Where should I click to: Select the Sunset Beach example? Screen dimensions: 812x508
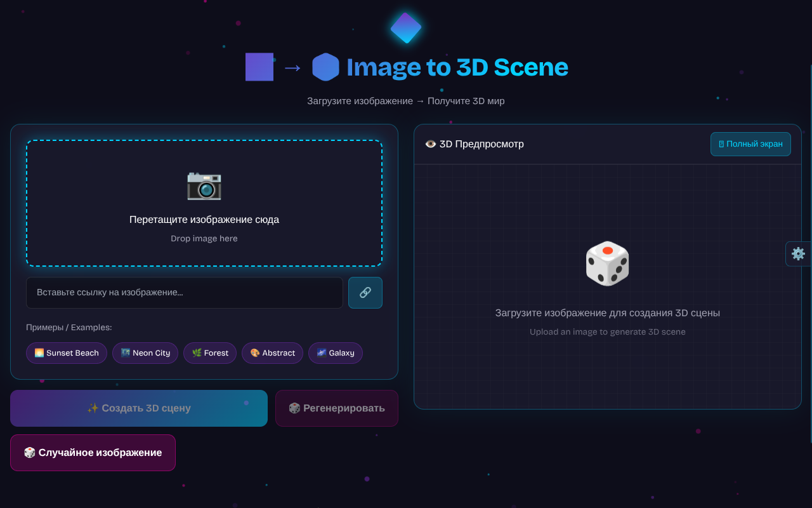click(67, 353)
